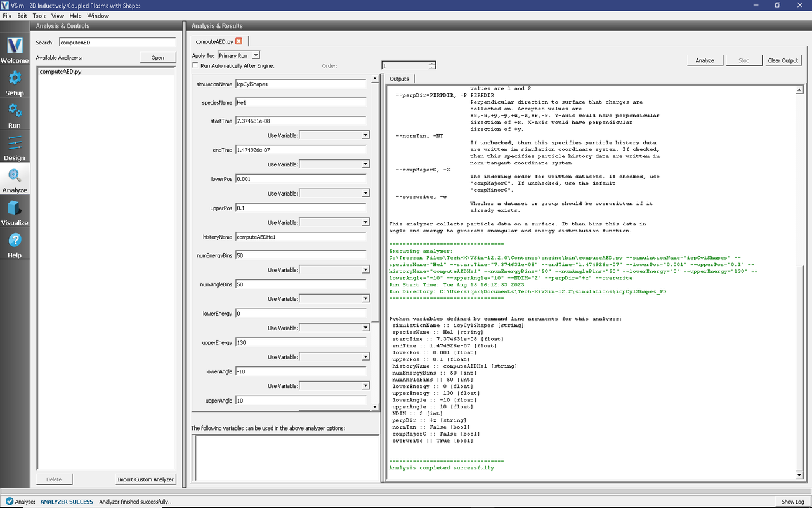Viewport: 812px width, 508px height.
Task: Open Use Variable dropdown under numAngleBins
Action: (334, 299)
